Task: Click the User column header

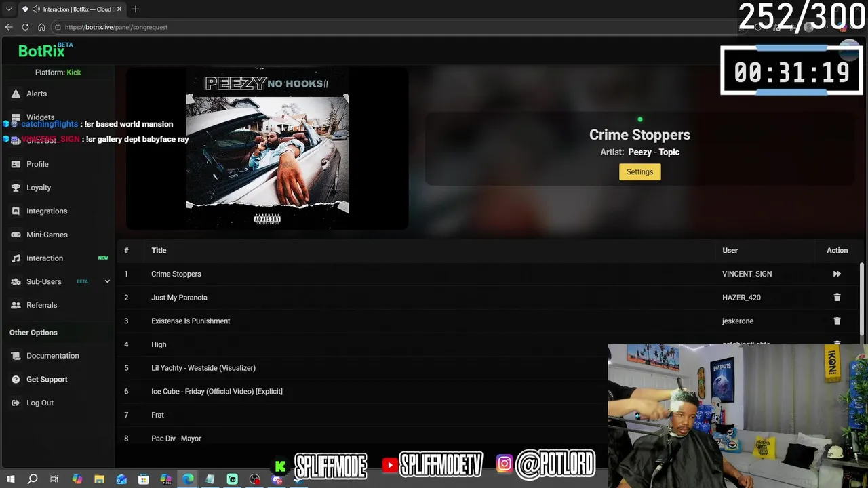Action: coord(730,251)
